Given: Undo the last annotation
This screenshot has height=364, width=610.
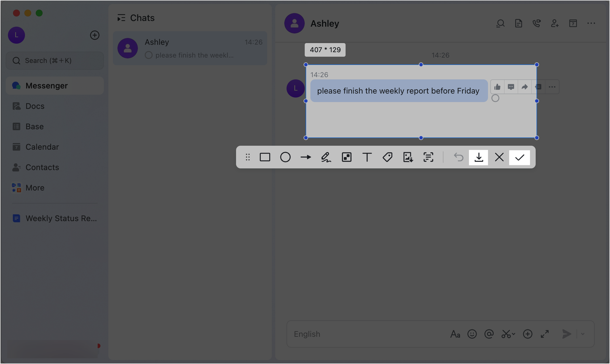Looking at the screenshot, I should tap(458, 157).
